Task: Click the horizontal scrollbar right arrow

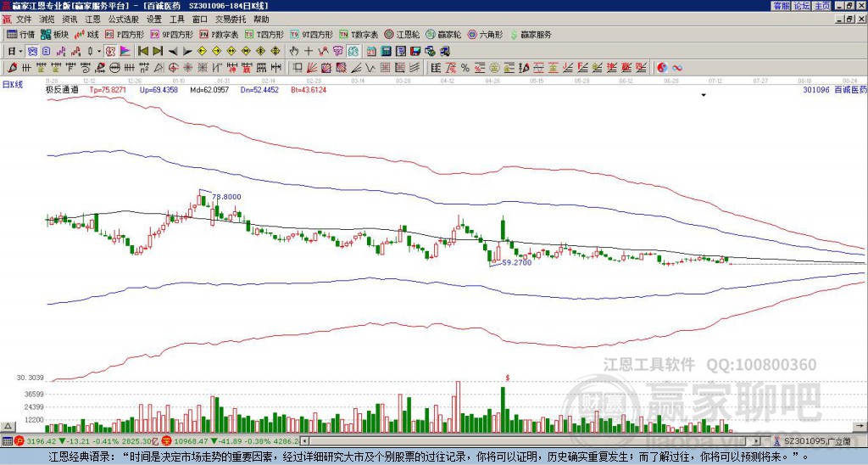Action: click(x=757, y=441)
